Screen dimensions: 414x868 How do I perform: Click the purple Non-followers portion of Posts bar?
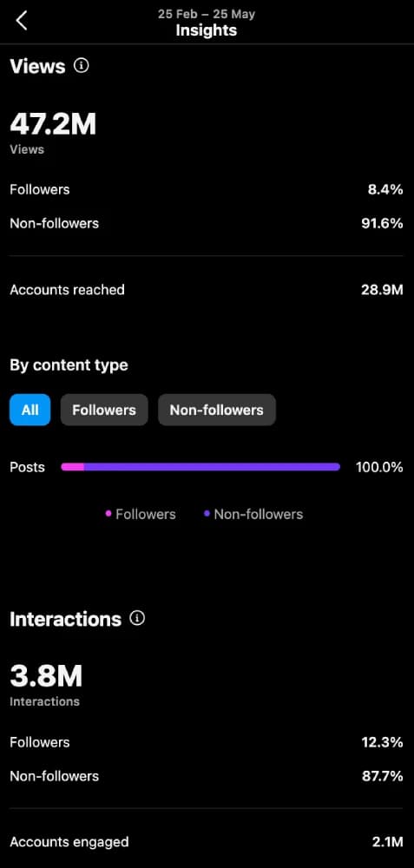[212, 467]
